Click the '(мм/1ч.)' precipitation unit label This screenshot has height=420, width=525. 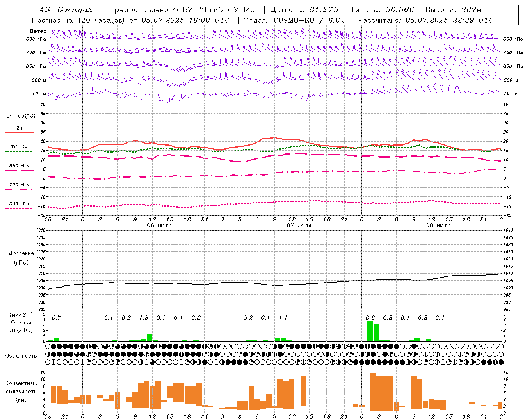point(21,330)
